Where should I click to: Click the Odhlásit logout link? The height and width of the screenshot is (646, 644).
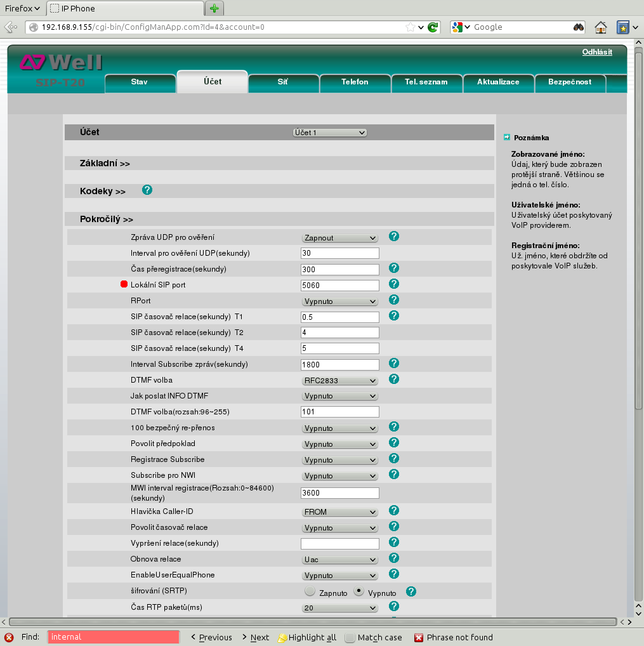click(x=596, y=52)
